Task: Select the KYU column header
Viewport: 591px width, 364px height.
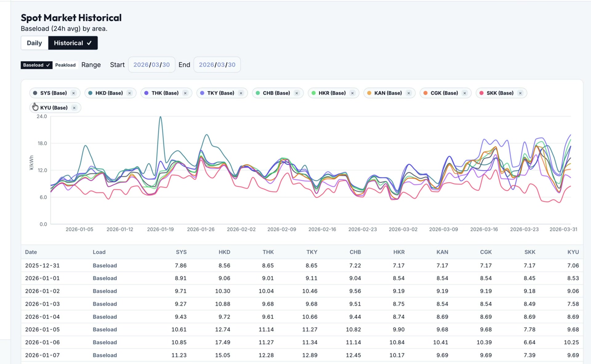Action: [x=573, y=252]
